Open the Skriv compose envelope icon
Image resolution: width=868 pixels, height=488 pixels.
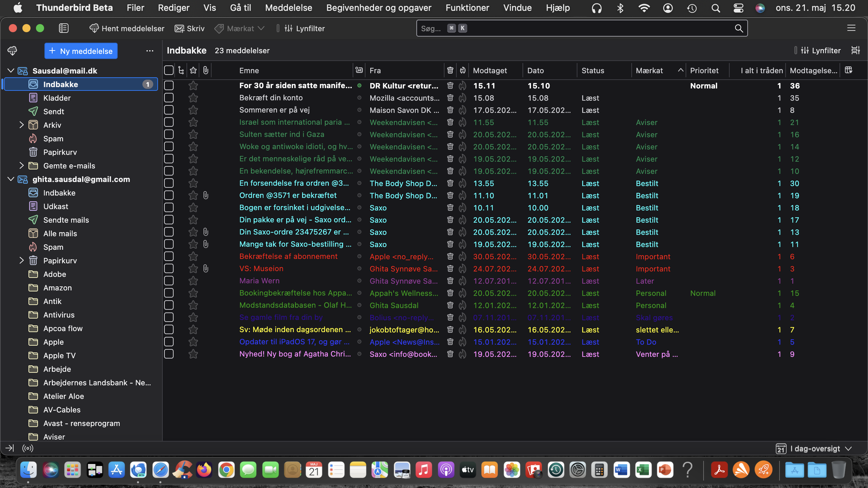(x=179, y=28)
